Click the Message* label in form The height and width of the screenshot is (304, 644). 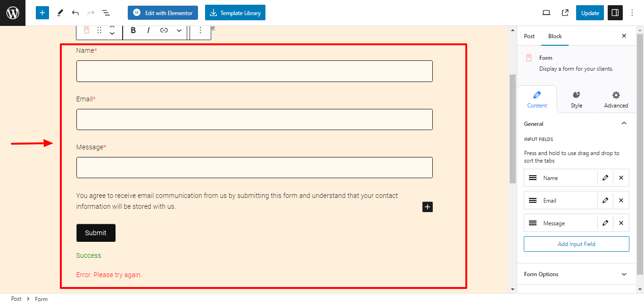coord(91,147)
